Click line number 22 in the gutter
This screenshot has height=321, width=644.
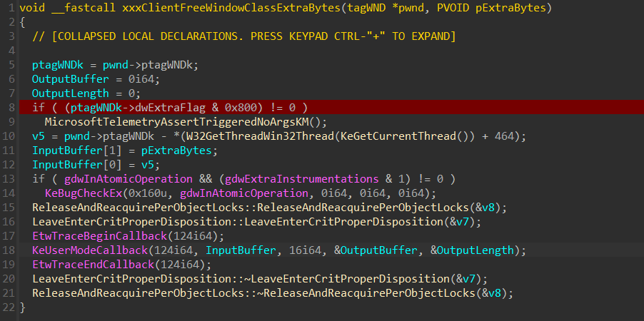click(9, 307)
